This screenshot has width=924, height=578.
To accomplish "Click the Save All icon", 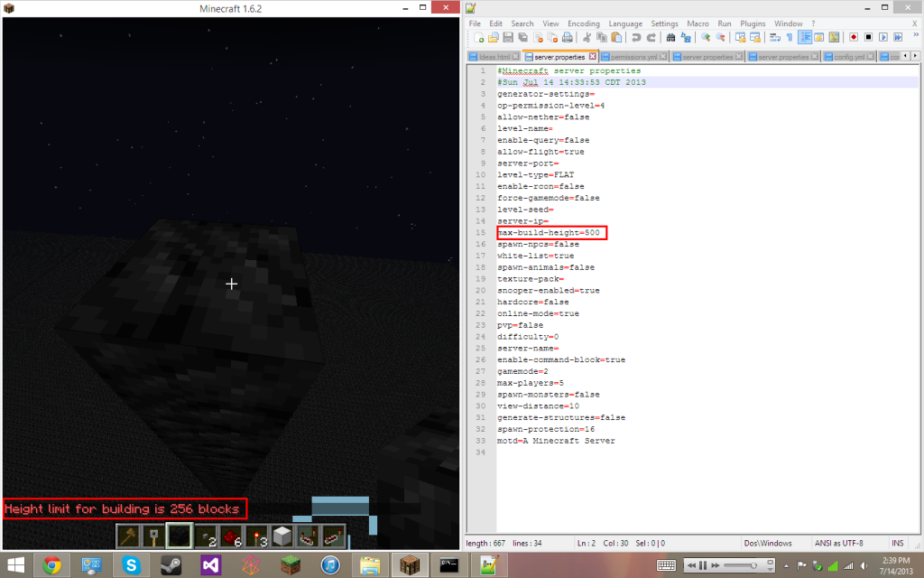I will point(522,38).
